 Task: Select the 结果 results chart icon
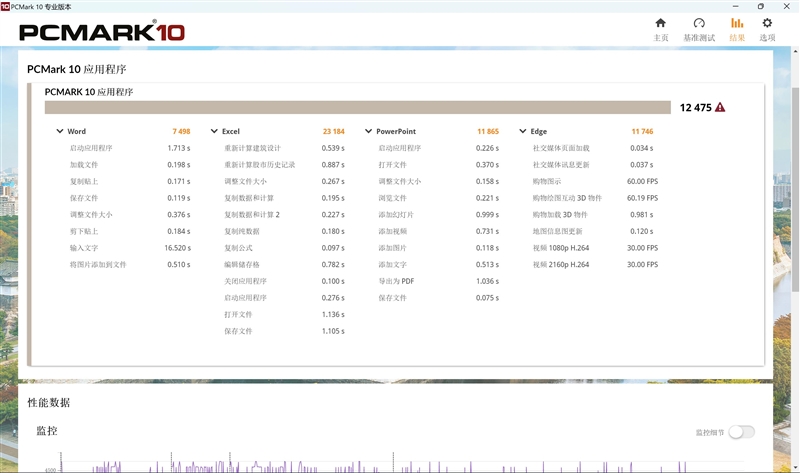[x=737, y=23]
